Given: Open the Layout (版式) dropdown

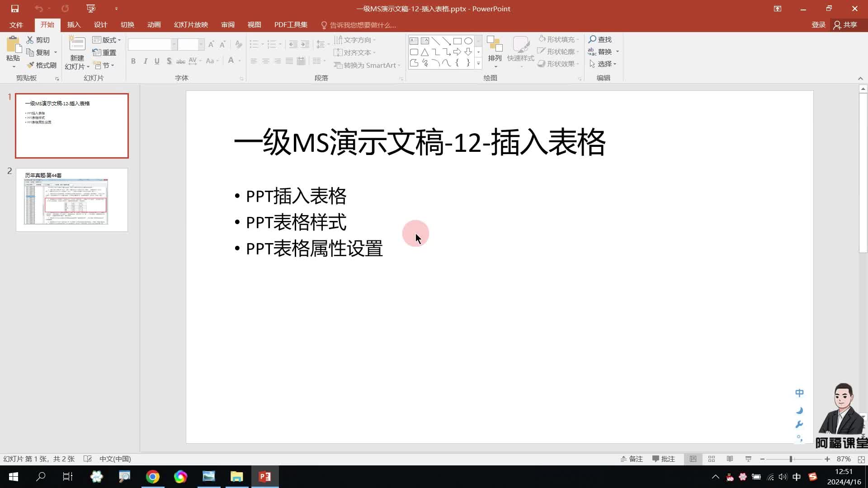Looking at the screenshot, I should [x=107, y=40].
